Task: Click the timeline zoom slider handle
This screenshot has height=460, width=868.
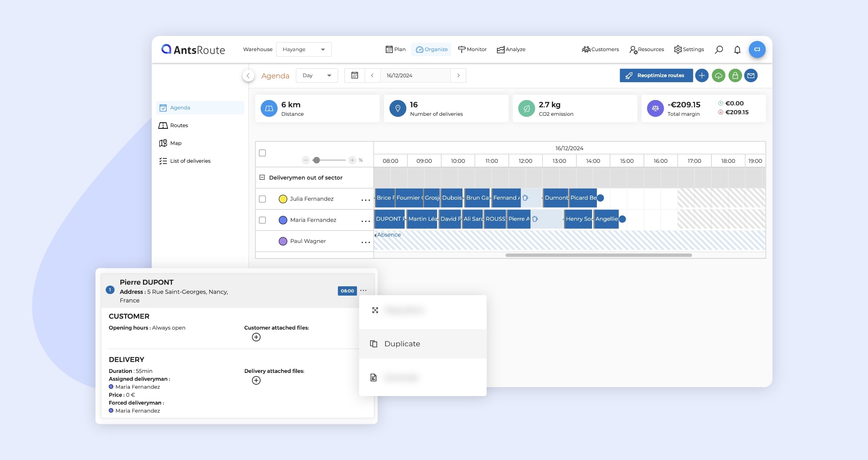Action: coord(316,160)
